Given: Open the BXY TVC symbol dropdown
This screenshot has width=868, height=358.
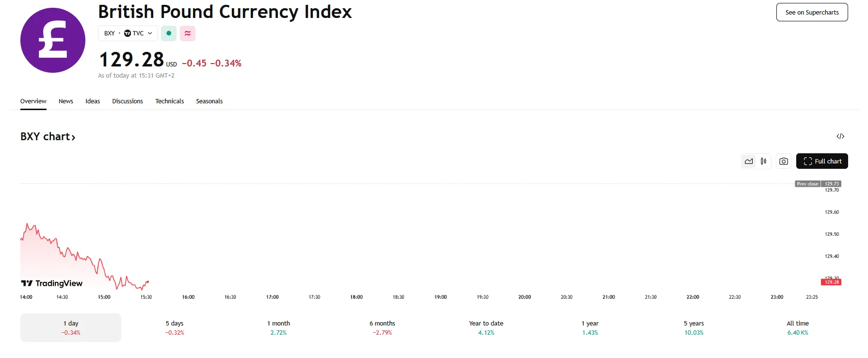Looking at the screenshot, I should [128, 33].
